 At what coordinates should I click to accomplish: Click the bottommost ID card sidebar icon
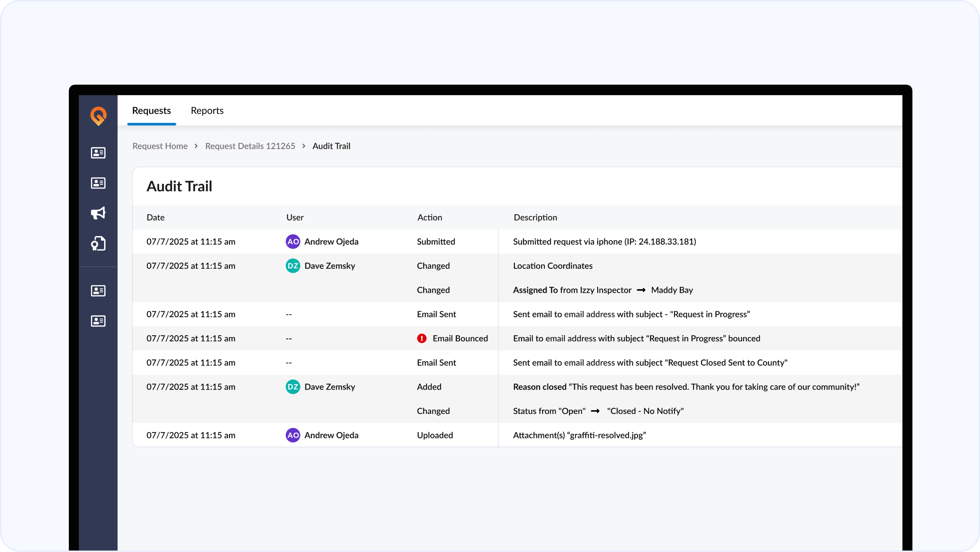coord(98,321)
